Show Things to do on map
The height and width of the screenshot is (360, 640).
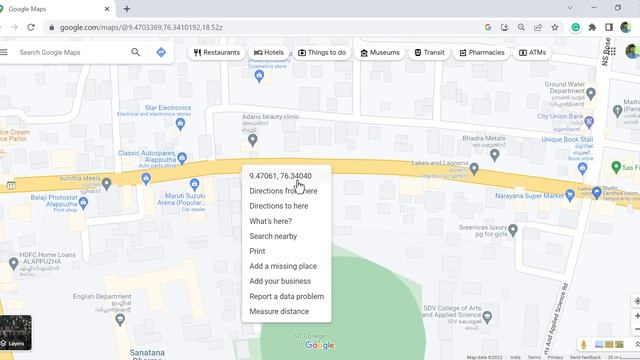pos(322,52)
